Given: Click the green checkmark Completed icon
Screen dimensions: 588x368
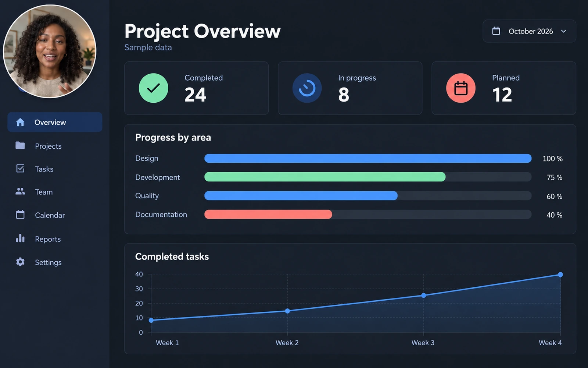Looking at the screenshot, I should pos(154,88).
